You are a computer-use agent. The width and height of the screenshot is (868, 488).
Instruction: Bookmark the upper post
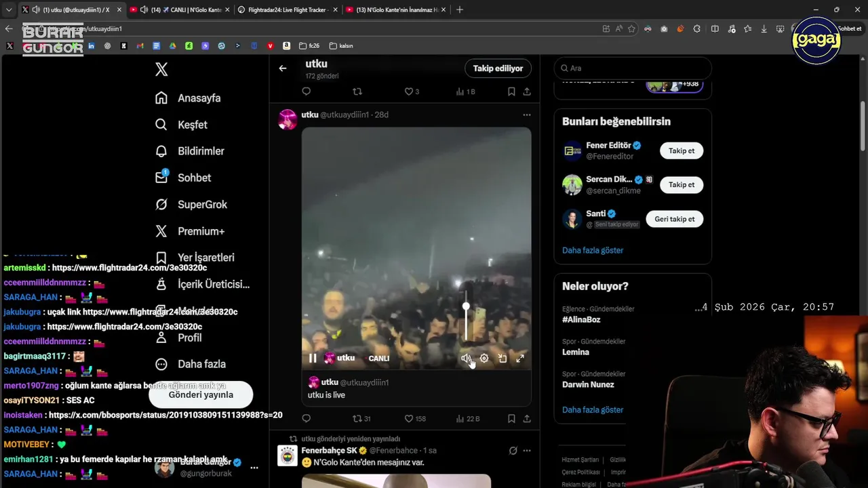511,91
